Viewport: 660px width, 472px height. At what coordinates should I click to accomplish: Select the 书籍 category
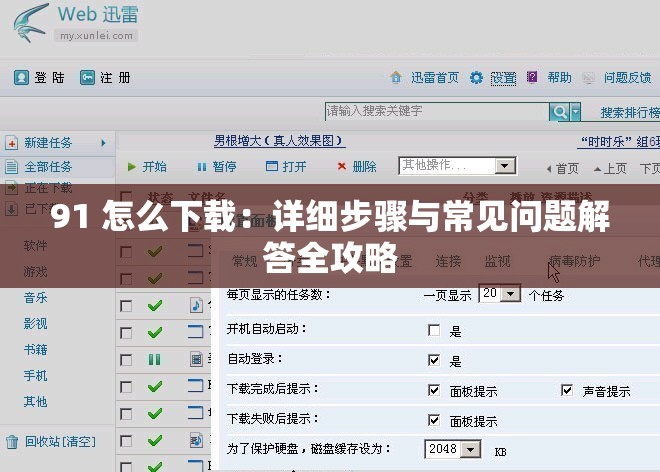tap(35, 350)
